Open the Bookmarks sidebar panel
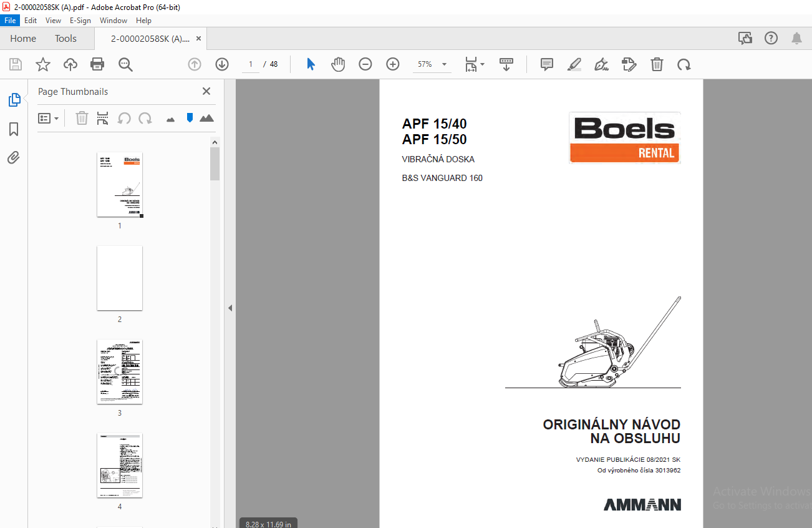Image resolution: width=812 pixels, height=528 pixels. (x=14, y=129)
